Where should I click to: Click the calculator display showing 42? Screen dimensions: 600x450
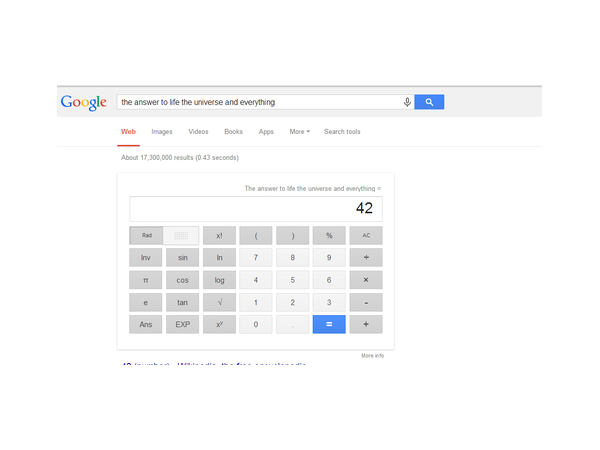(x=255, y=209)
